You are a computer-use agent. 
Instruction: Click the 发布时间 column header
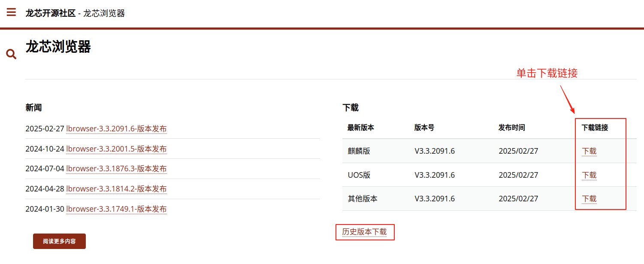click(511, 127)
